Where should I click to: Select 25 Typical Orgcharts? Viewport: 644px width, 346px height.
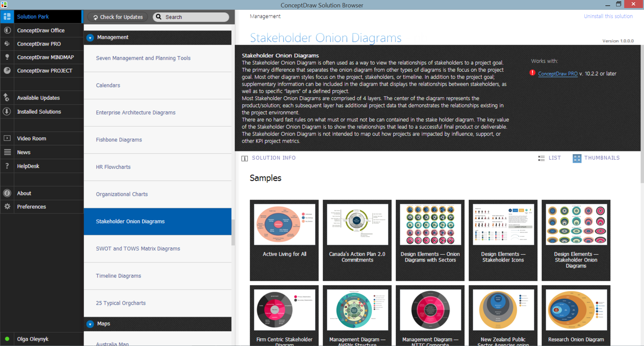coord(158,302)
